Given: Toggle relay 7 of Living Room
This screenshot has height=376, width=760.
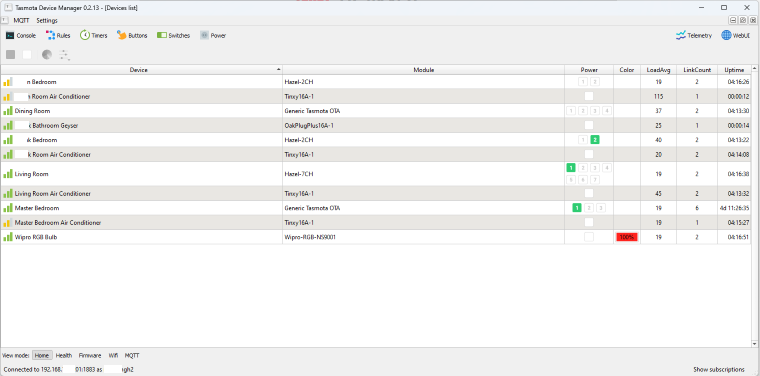Looking at the screenshot, I should point(595,180).
